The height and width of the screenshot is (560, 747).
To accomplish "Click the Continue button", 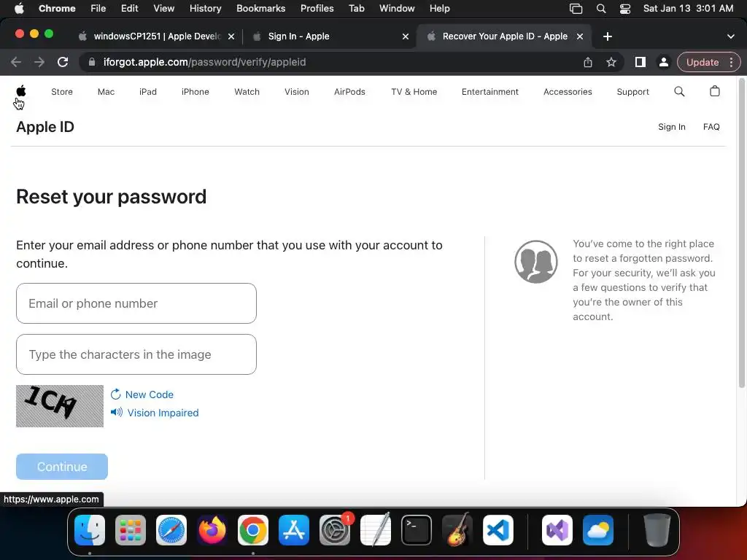I will click(62, 467).
